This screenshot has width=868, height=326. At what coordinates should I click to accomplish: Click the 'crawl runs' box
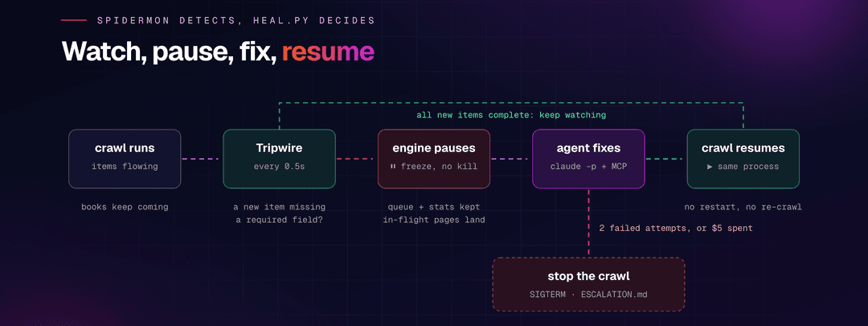tap(125, 159)
